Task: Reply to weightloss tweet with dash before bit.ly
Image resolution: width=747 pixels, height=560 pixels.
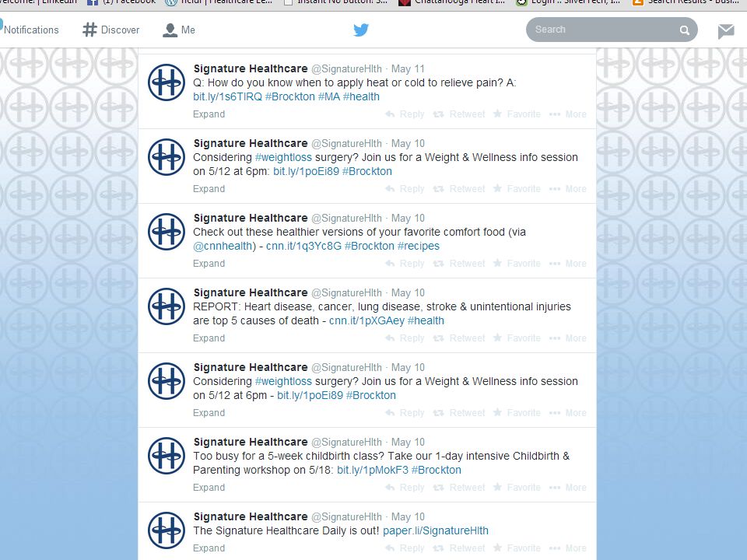Action: pos(405,413)
